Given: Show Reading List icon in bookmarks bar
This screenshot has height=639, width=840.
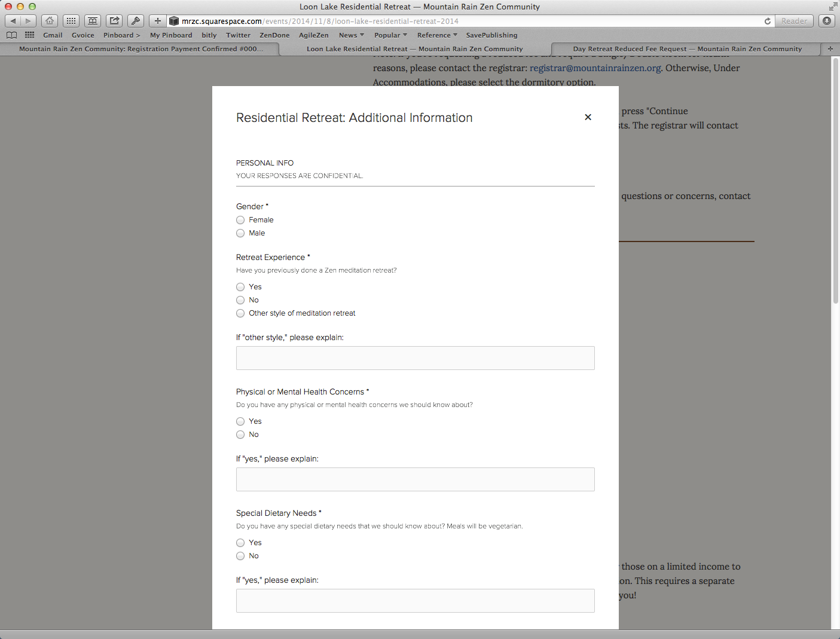Looking at the screenshot, I should [x=11, y=35].
